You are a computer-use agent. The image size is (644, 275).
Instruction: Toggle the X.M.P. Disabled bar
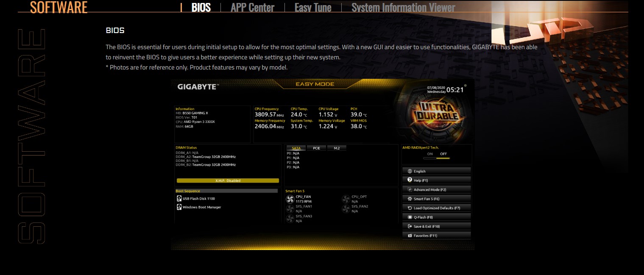click(228, 181)
